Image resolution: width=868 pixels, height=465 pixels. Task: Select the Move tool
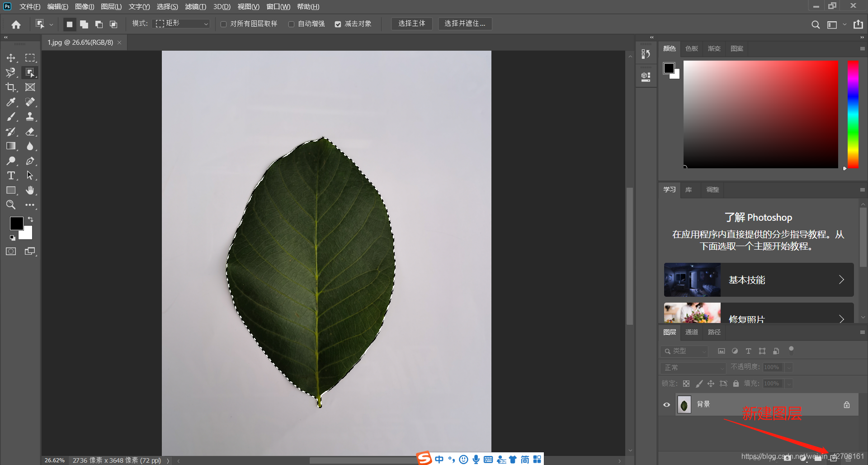click(11, 58)
